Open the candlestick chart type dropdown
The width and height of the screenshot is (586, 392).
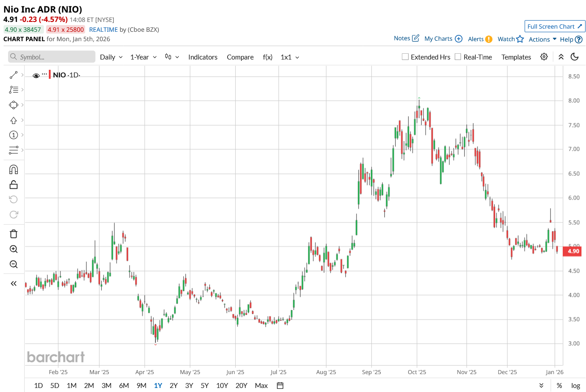pyautogui.click(x=172, y=57)
